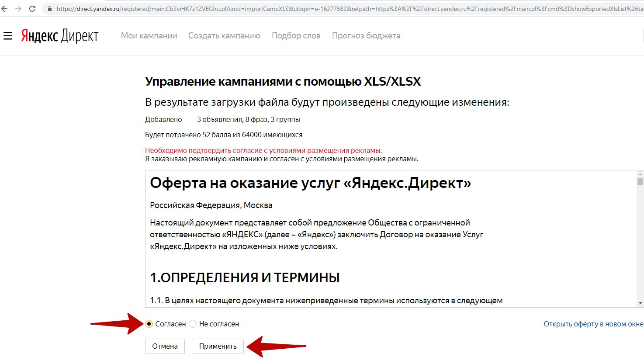Click the address bar URL field

(343, 9)
